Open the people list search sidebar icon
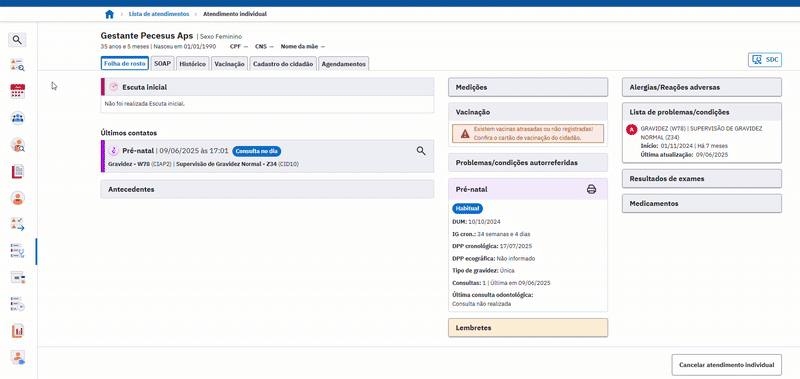The image size is (800, 379). coord(17,65)
